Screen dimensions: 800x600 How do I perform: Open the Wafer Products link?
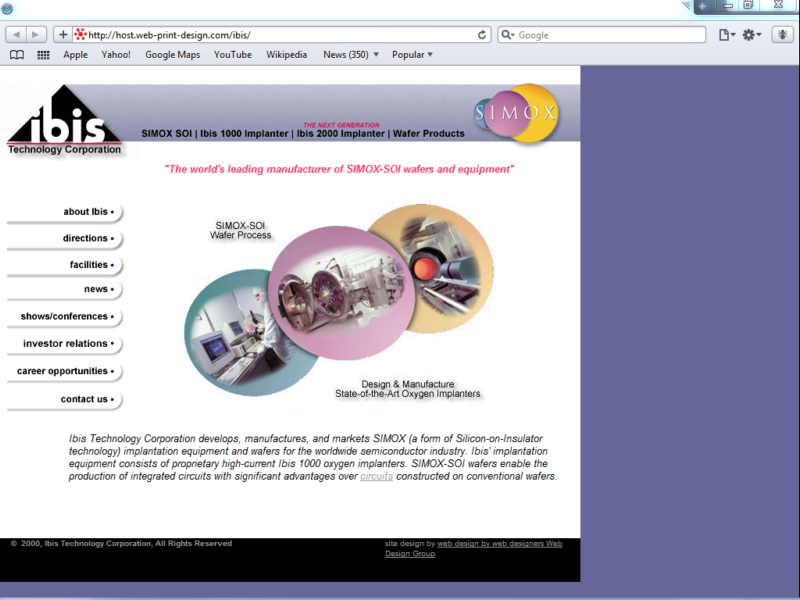click(x=429, y=134)
